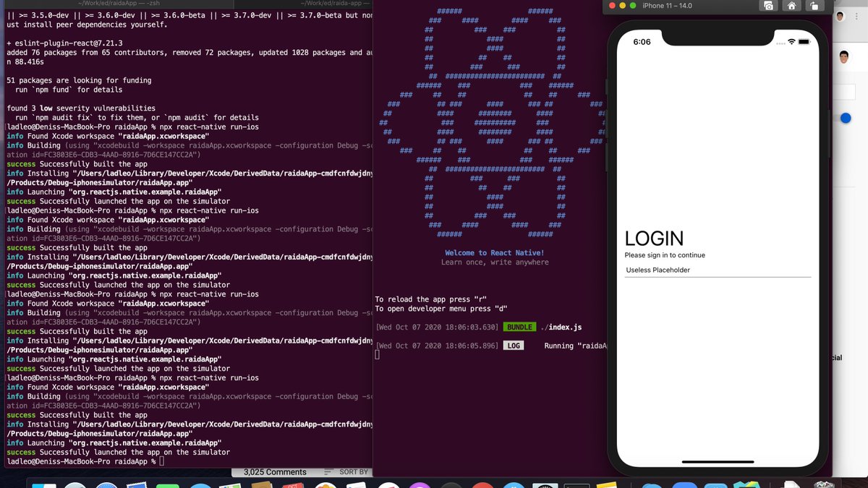Tap the LOGIN heading in the app
Viewport: 868px width, 488px height.
point(654,239)
